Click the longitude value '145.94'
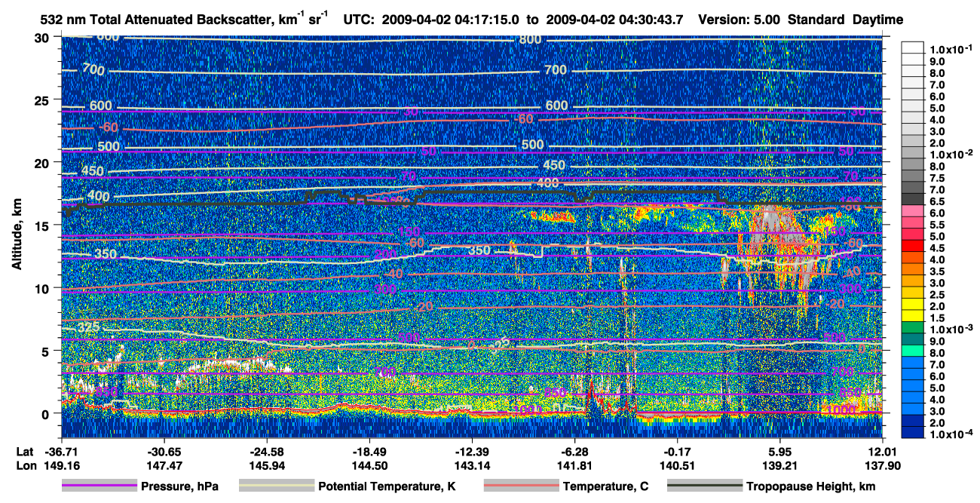This screenshot has height=503, width=980. coord(266,466)
